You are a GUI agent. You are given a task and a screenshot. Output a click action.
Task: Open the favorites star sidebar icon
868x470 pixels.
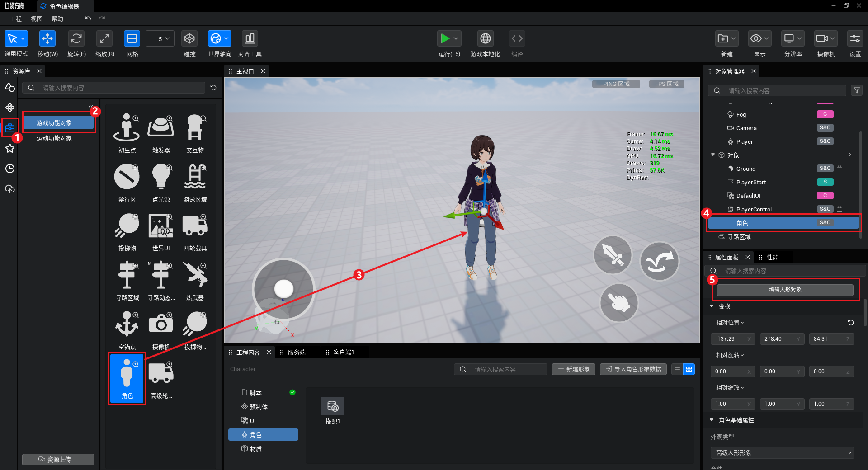pos(10,149)
